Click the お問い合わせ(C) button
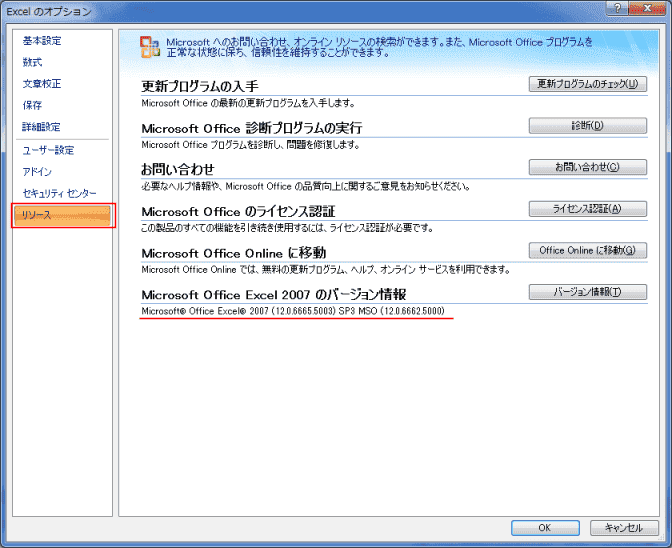 (x=588, y=167)
